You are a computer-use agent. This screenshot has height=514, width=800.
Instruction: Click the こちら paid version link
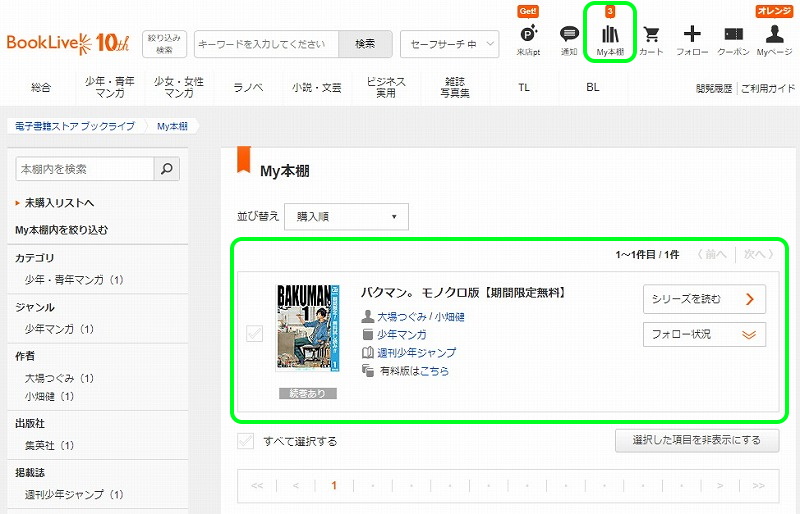pos(434,371)
